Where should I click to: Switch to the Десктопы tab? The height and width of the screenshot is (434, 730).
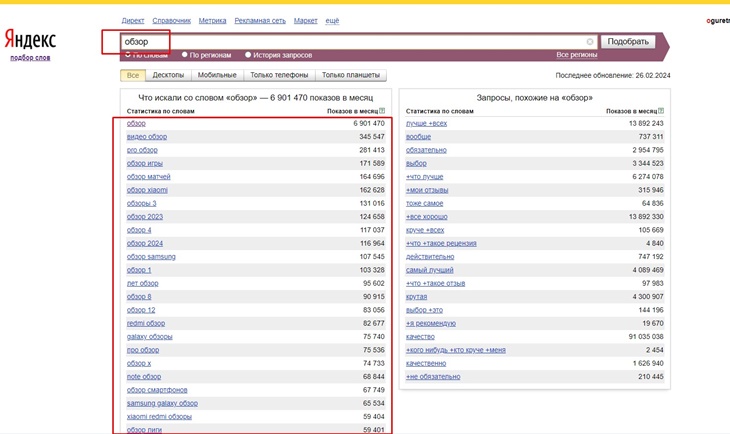[169, 75]
